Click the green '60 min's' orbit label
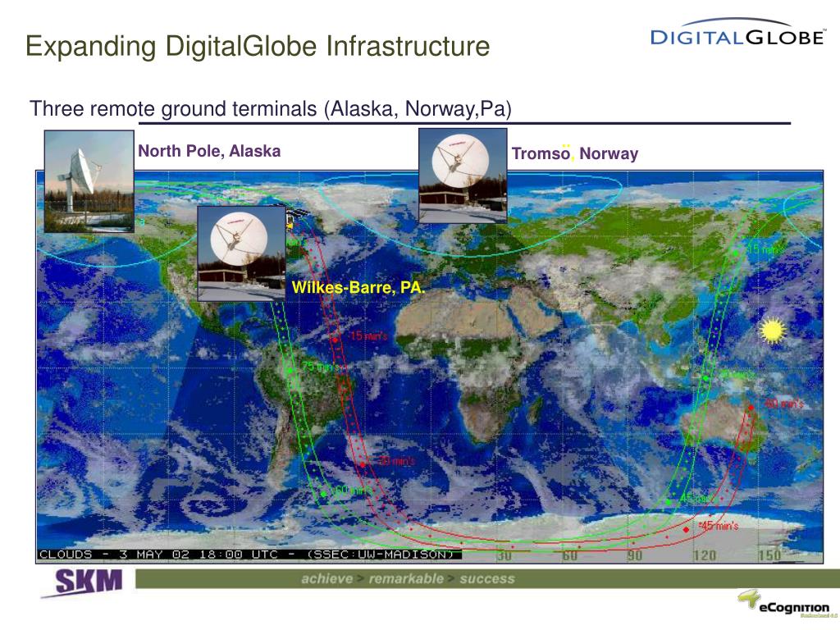 click(x=353, y=491)
